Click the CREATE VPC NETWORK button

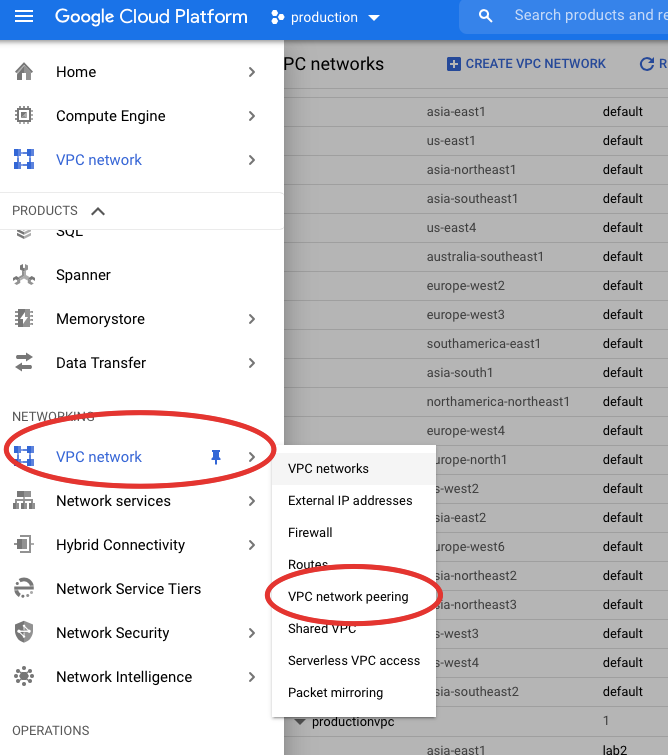526,64
